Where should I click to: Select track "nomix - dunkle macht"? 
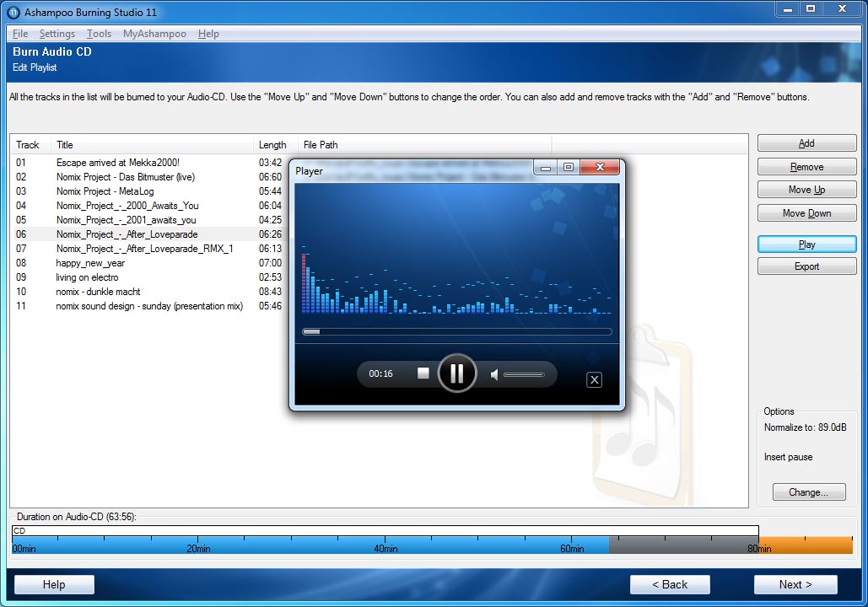[98, 293]
